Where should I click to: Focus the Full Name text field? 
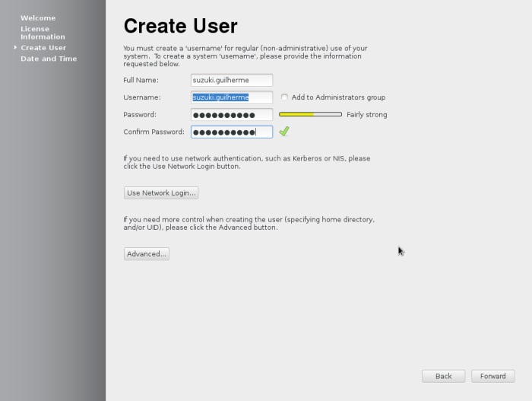pos(231,80)
